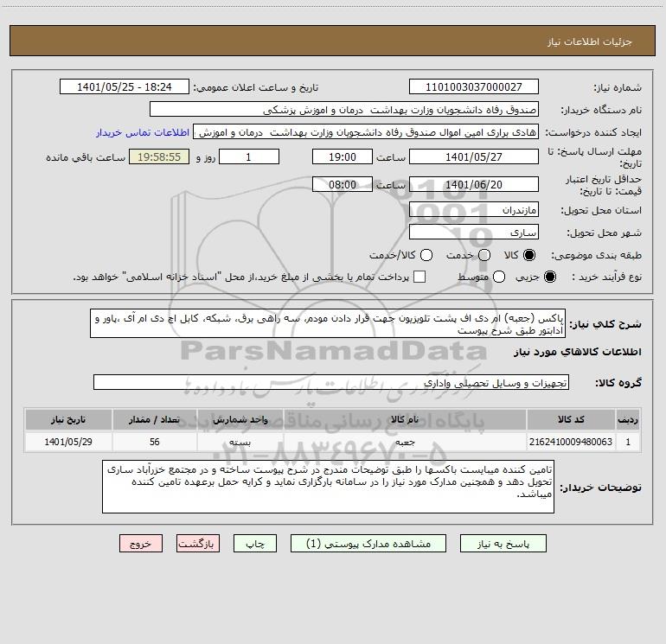Click the price validity date 1401/06/20
This screenshot has height=644, width=666.
tap(474, 184)
